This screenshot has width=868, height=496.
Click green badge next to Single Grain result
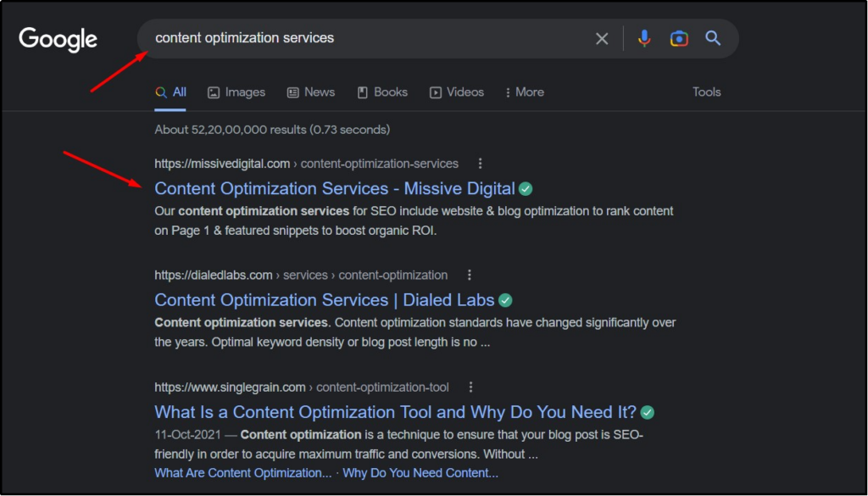coord(648,413)
